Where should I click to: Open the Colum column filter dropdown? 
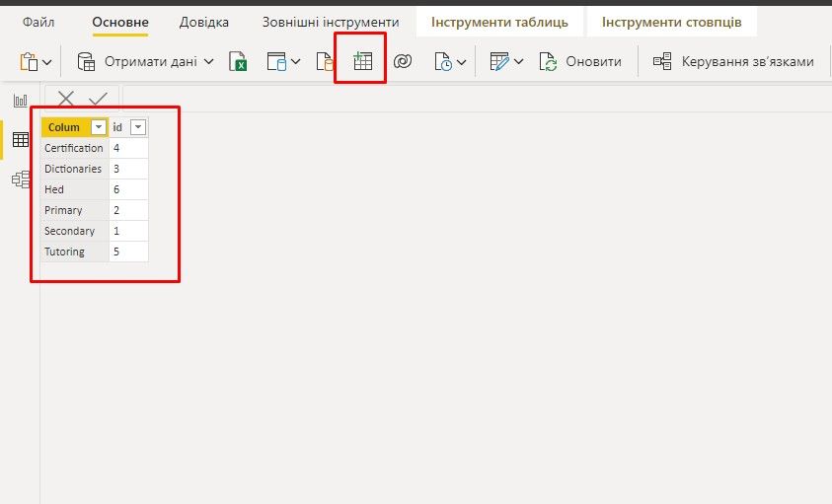(x=99, y=127)
